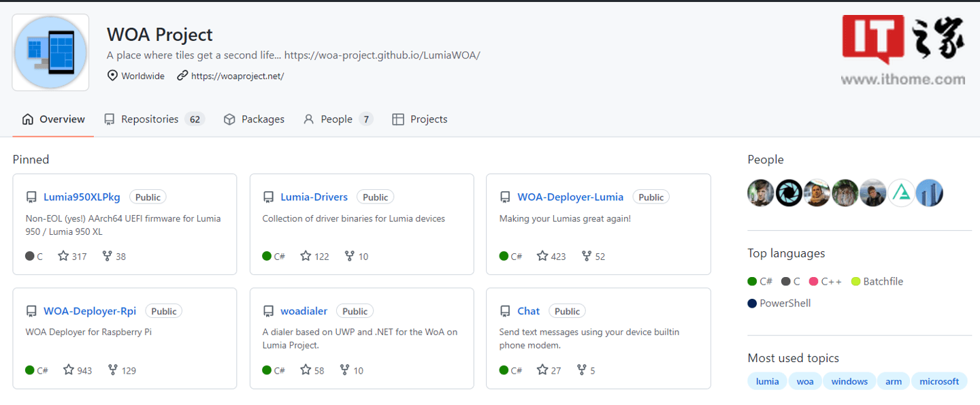Open the WOA-Deployer-Rpi repository
Viewport: 980px width, 405px height.
coord(90,311)
